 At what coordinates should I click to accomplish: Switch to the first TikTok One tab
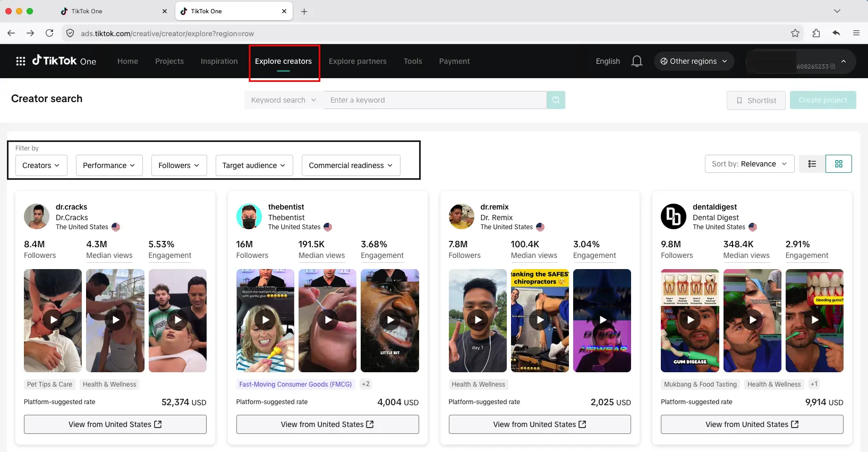[114, 11]
